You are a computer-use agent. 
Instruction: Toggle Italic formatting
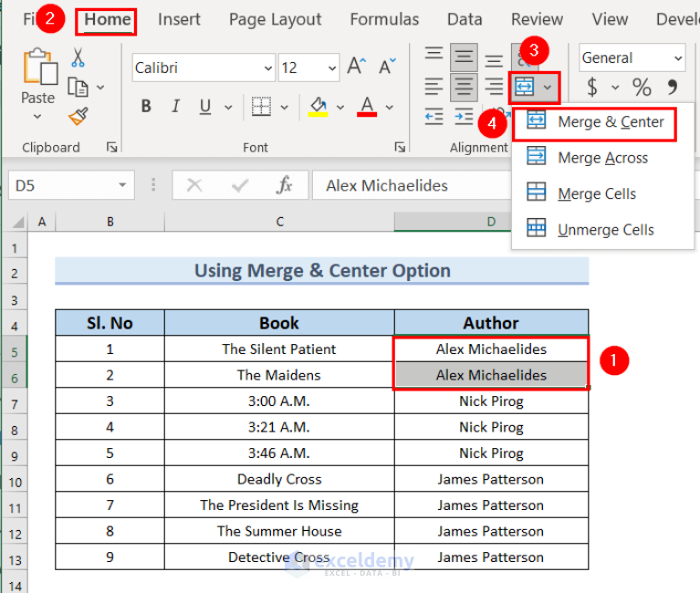(x=175, y=106)
